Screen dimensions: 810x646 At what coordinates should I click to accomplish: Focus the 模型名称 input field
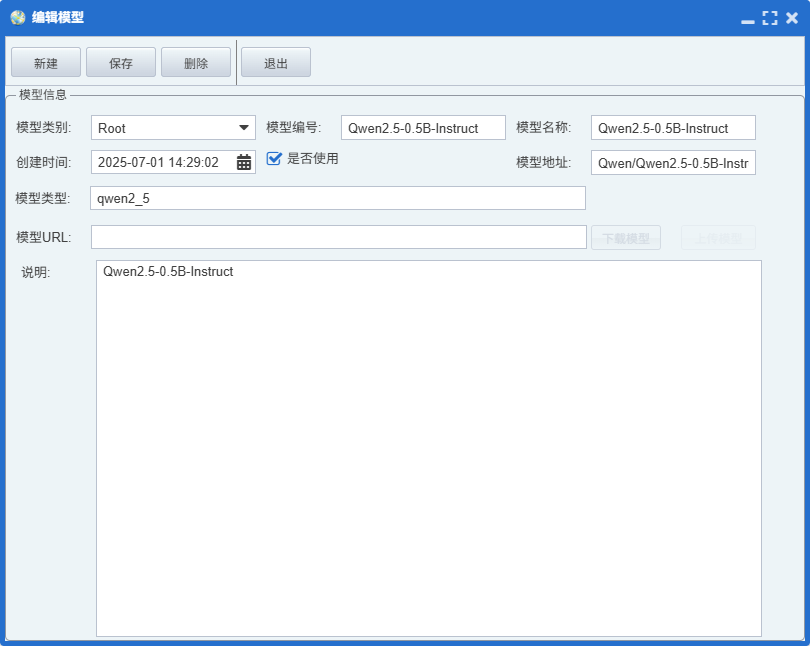click(673, 128)
